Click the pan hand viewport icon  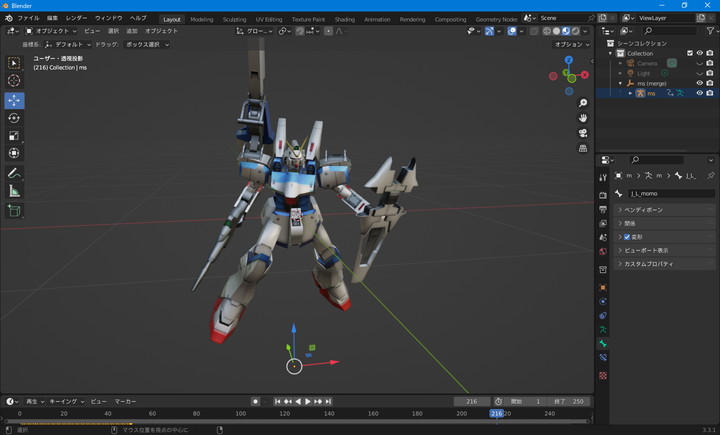pyautogui.click(x=583, y=118)
